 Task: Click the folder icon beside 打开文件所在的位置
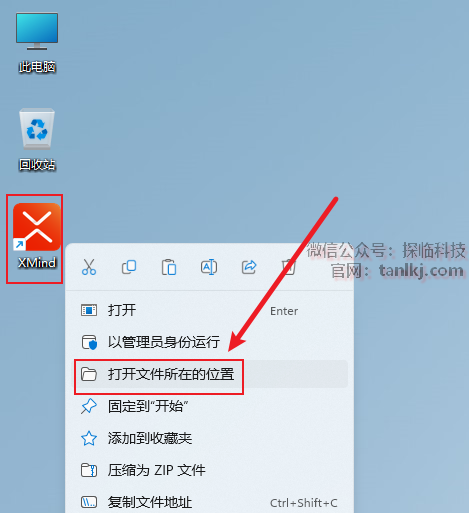89,374
